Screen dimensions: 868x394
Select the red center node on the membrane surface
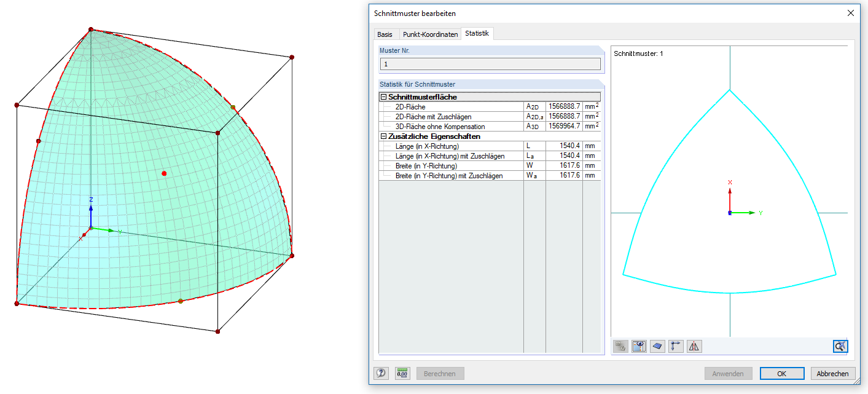tap(164, 173)
